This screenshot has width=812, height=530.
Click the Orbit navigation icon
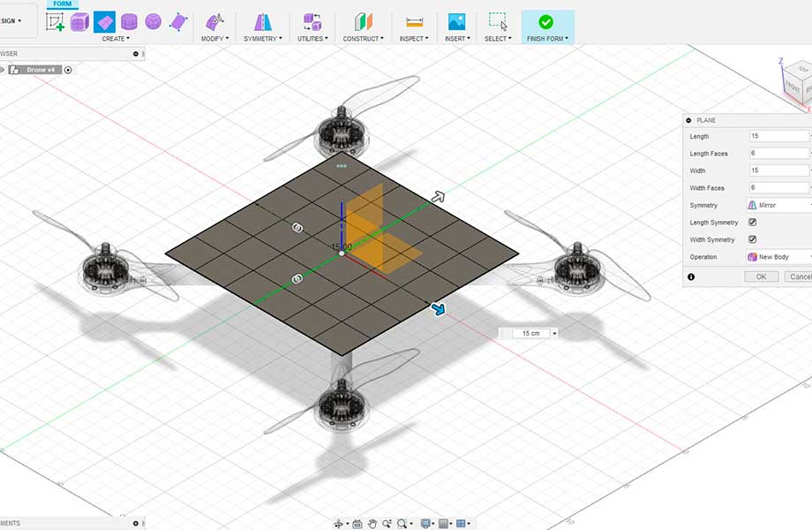(339, 523)
